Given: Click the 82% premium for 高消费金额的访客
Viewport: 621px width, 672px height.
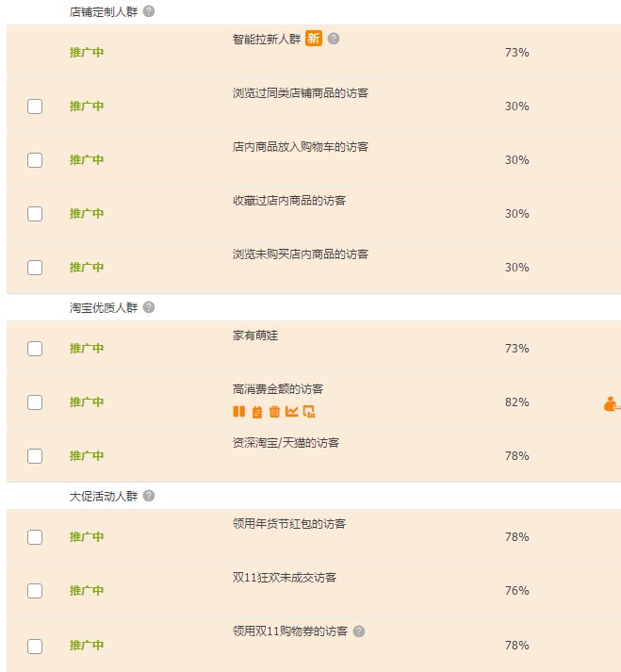Looking at the screenshot, I should pyautogui.click(x=516, y=402).
